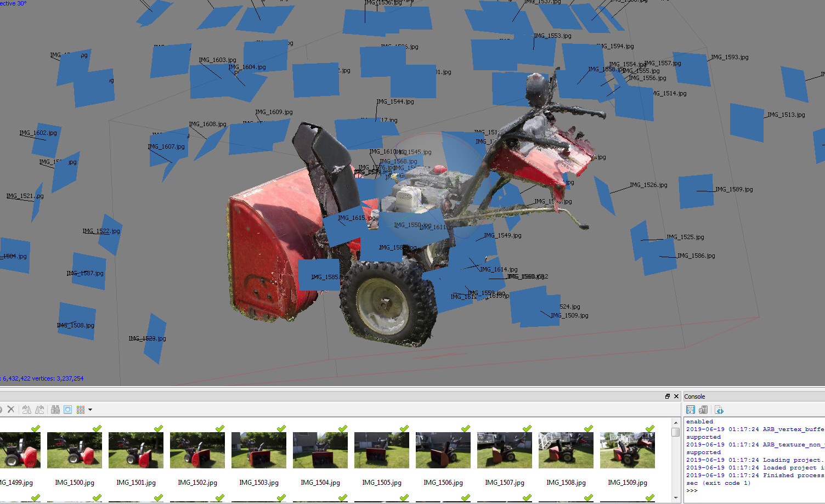Click the calculator icon in Console toolbar
Screen dimensions: 825x504
[x=704, y=410]
